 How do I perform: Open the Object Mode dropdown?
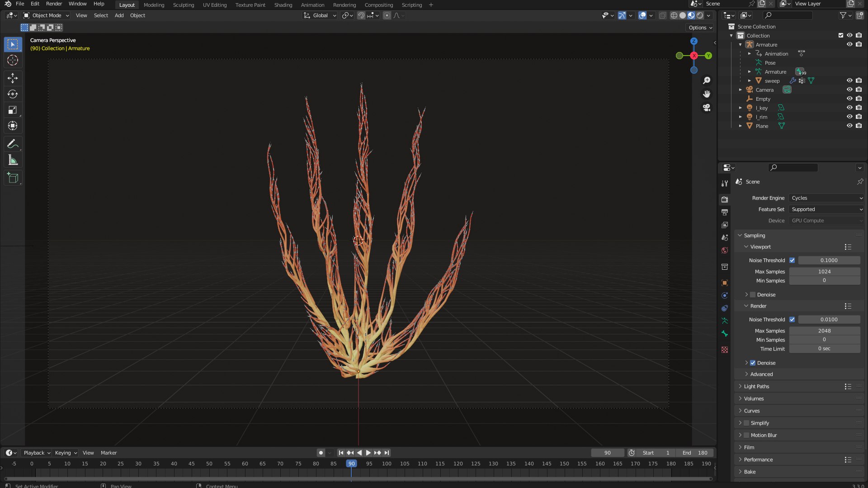tap(46, 15)
